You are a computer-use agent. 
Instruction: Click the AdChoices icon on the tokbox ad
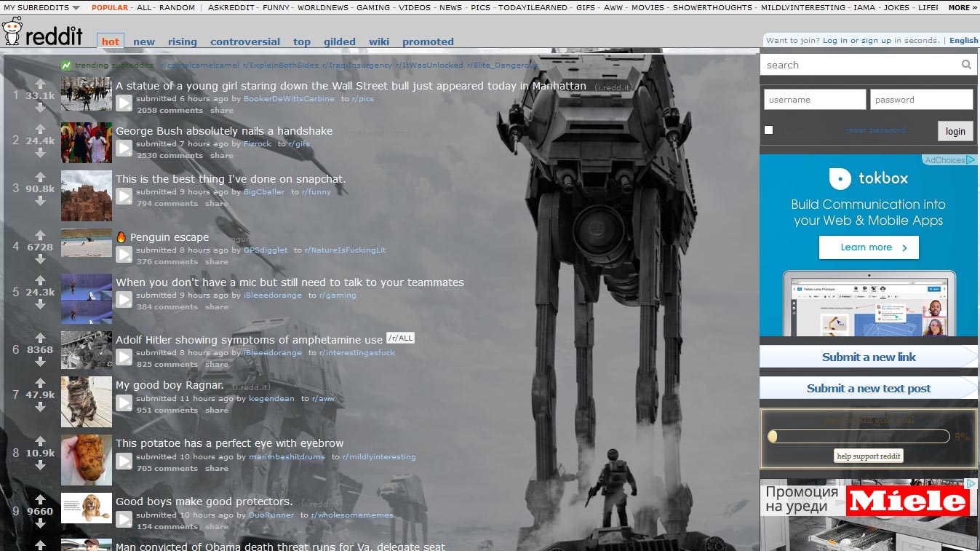970,159
